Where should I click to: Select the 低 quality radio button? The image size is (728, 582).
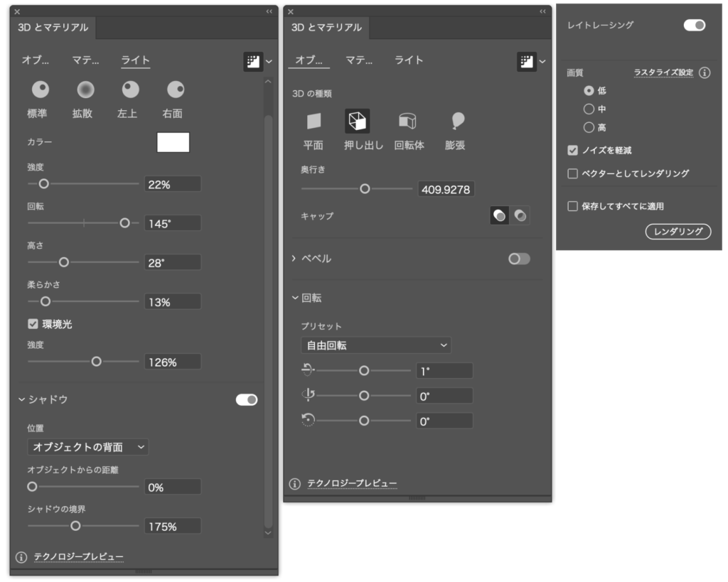(x=589, y=90)
